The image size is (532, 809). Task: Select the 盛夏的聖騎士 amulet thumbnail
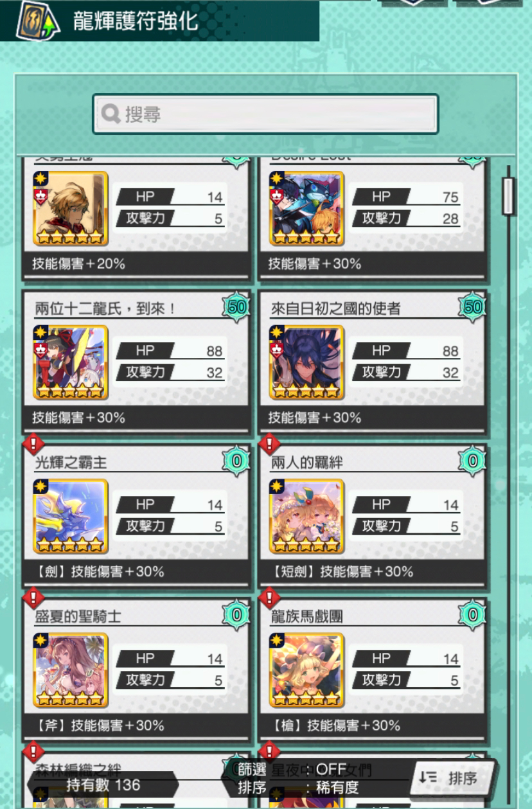tap(71, 670)
